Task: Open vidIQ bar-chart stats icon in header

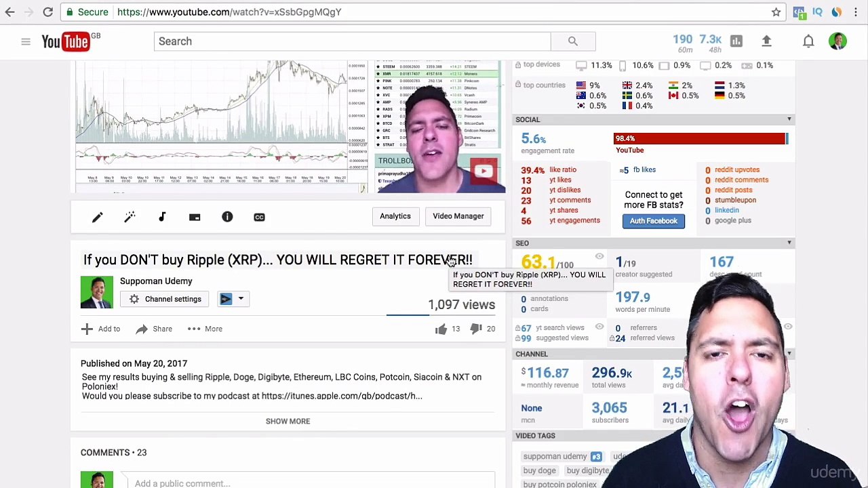Action: [x=736, y=41]
